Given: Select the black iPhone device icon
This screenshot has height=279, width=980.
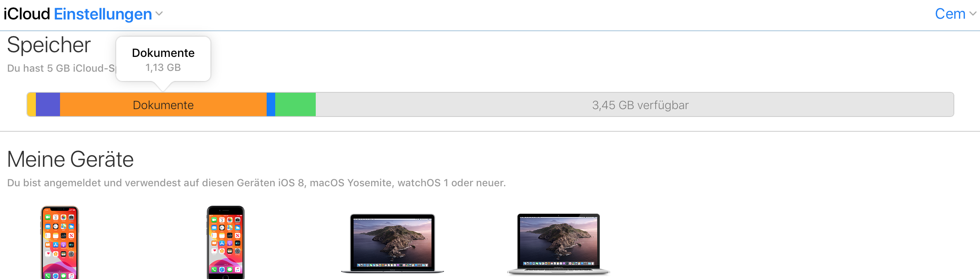Looking at the screenshot, I should pos(226,242).
